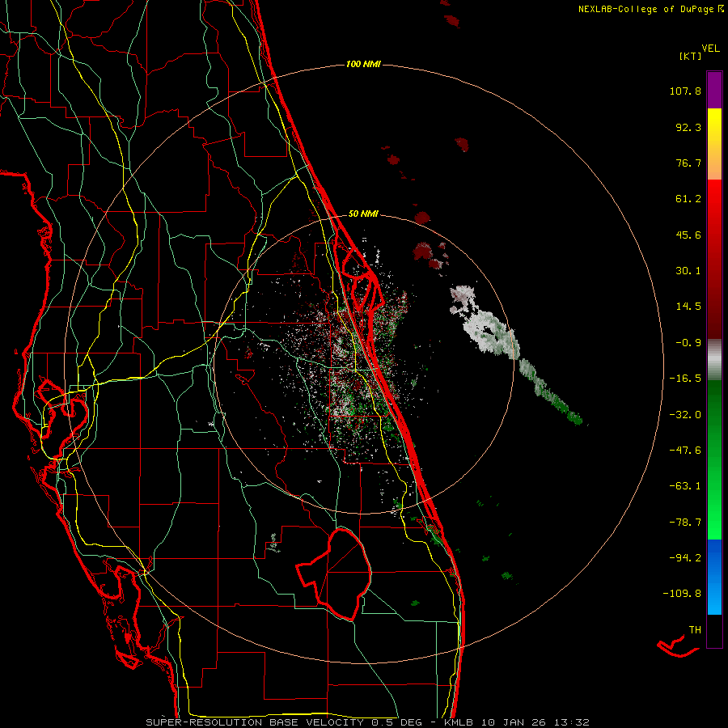This screenshot has height=728, width=728.
Task: Click the 100 NMI range ring label
Action: pyautogui.click(x=363, y=64)
